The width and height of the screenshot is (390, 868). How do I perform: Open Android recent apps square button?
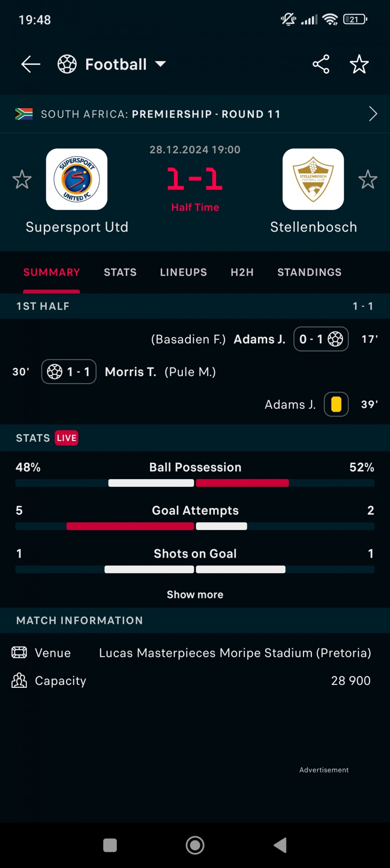coord(110,845)
